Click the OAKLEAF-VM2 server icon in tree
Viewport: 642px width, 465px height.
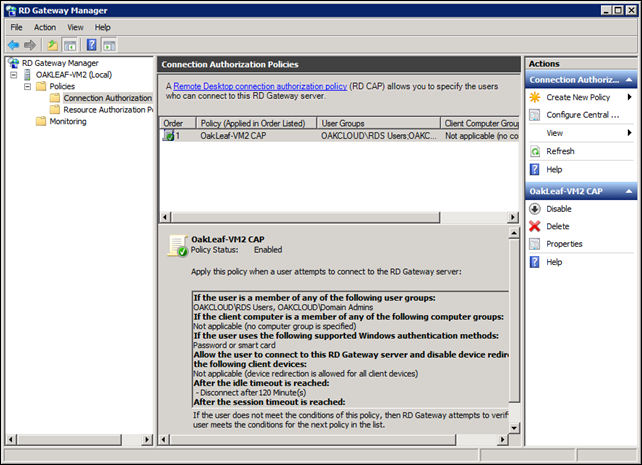pos(27,74)
